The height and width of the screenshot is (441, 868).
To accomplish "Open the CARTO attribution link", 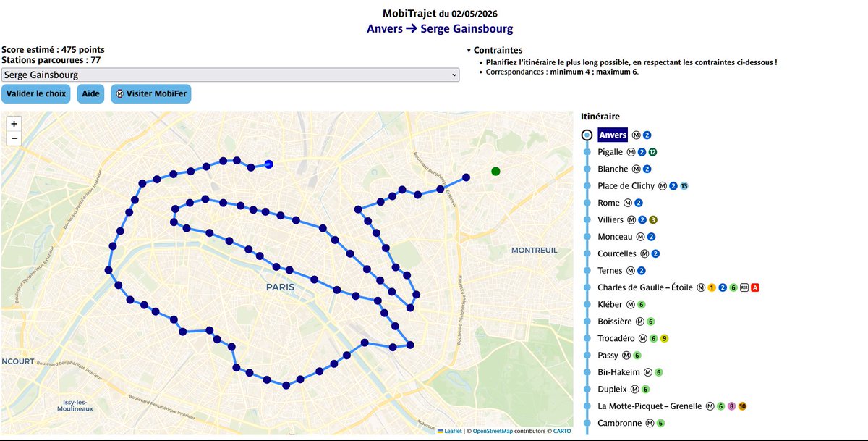I will (563, 431).
